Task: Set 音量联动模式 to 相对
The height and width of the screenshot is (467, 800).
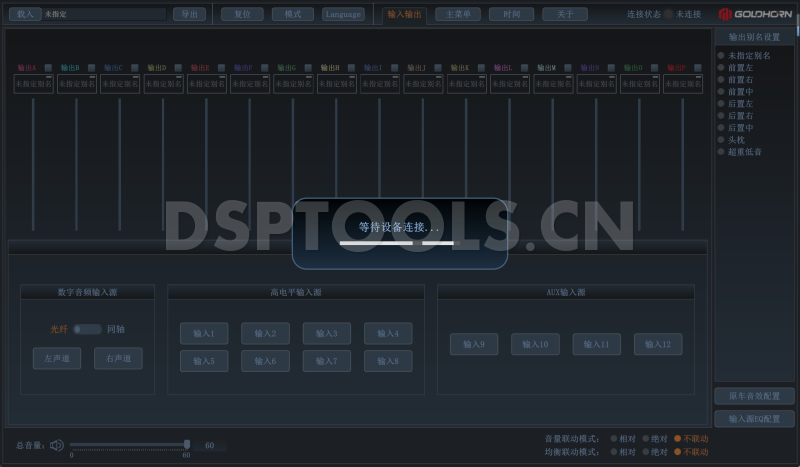Action: [623, 439]
